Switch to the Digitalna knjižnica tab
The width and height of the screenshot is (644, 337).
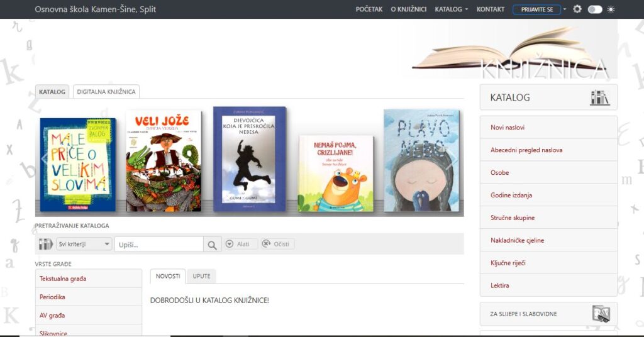pyautogui.click(x=106, y=92)
